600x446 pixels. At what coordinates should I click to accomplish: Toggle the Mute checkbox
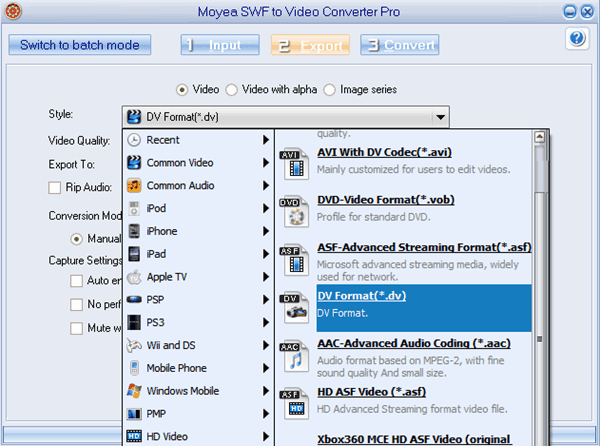(77, 329)
